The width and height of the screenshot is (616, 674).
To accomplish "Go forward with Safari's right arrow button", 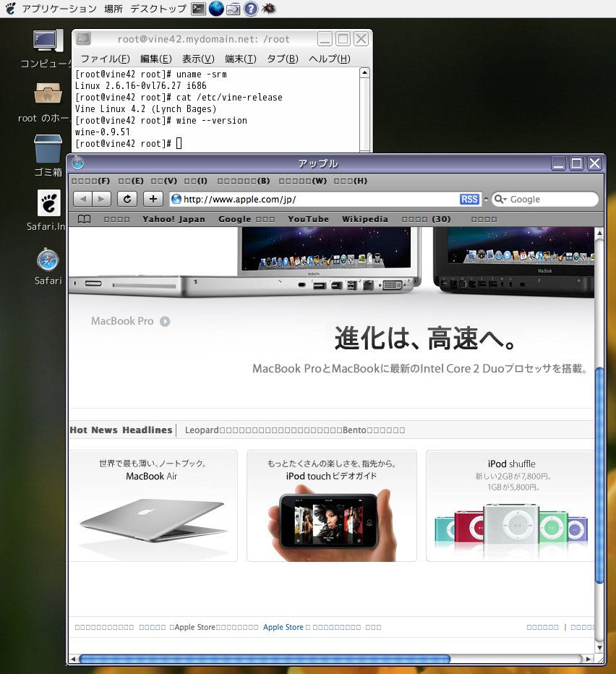I will [x=101, y=199].
